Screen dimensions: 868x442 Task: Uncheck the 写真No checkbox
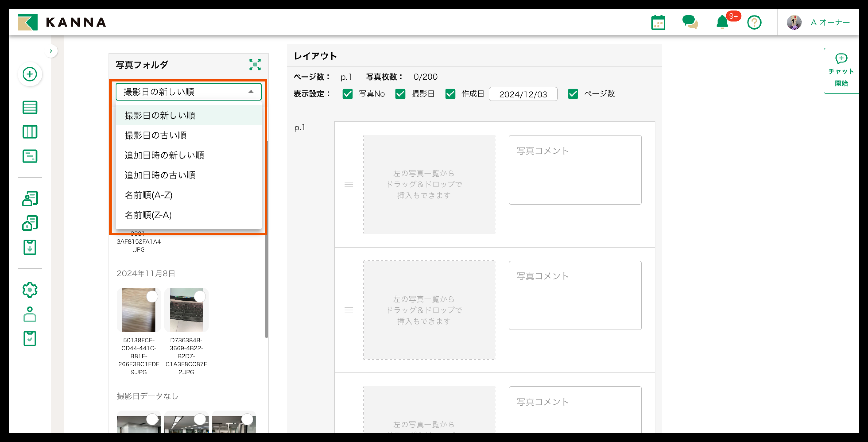click(x=347, y=94)
